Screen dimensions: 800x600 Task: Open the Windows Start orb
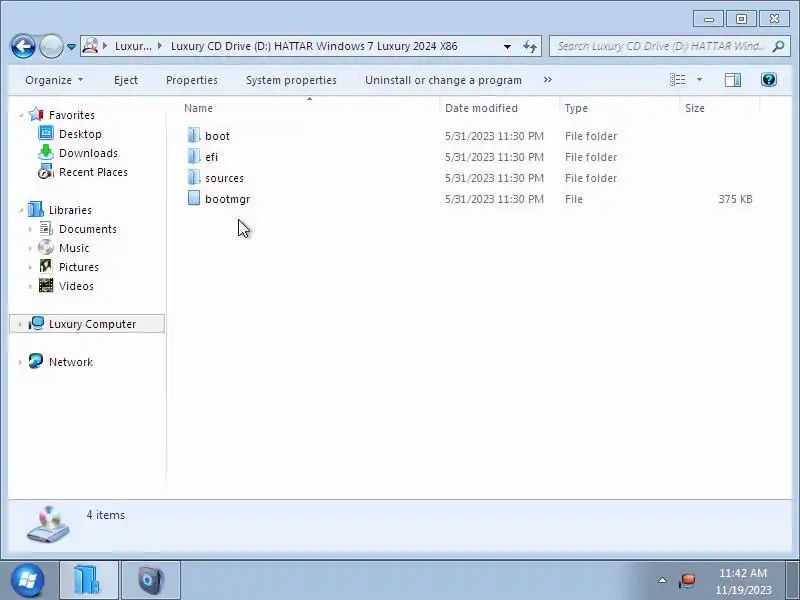coord(27,580)
